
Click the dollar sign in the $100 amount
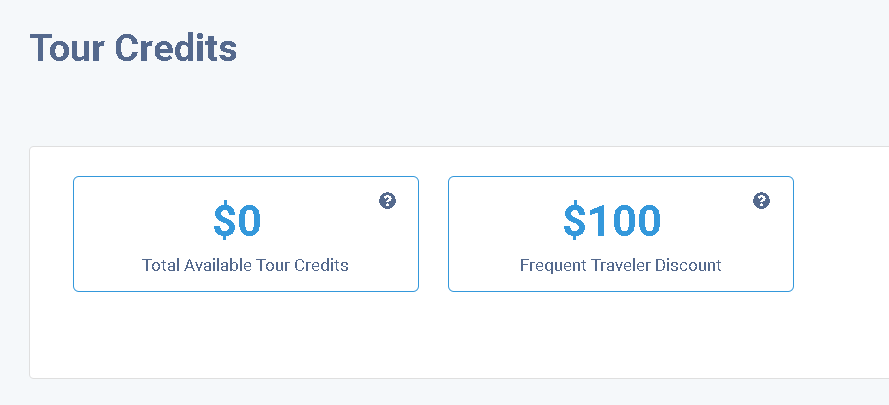pos(574,221)
